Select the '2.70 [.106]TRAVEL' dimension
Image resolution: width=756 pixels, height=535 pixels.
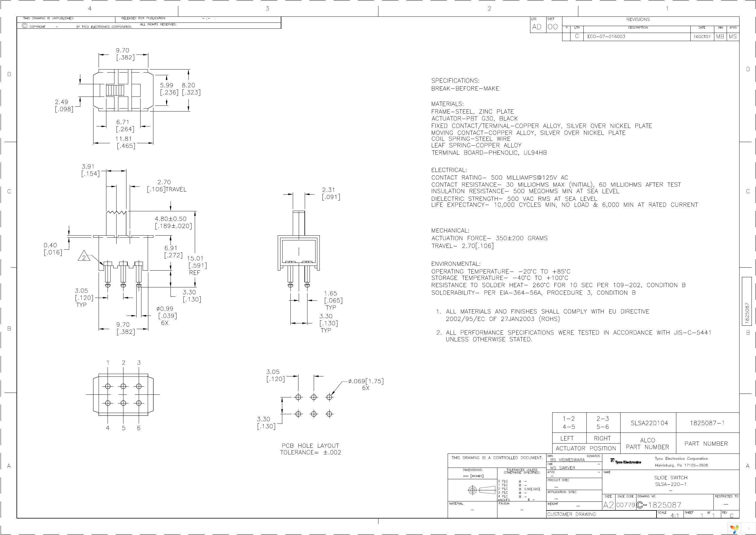coord(167,186)
